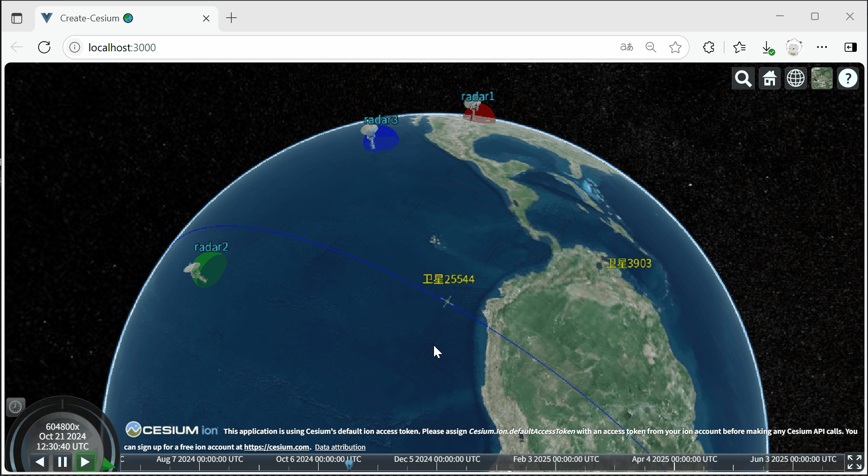The height and width of the screenshot is (476, 868).
Task: Jump to Feb 3 2025 on timeline
Action: pyautogui.click(x=556, y=459)
